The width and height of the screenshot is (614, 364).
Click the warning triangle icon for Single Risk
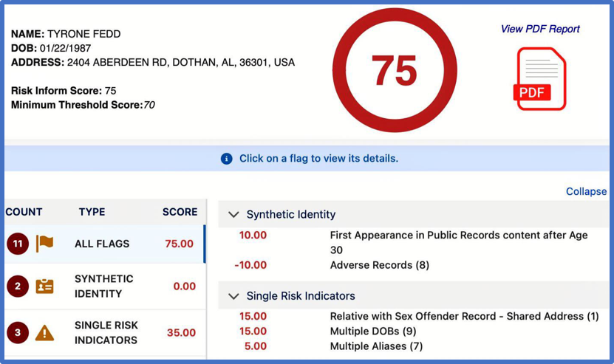44,333
